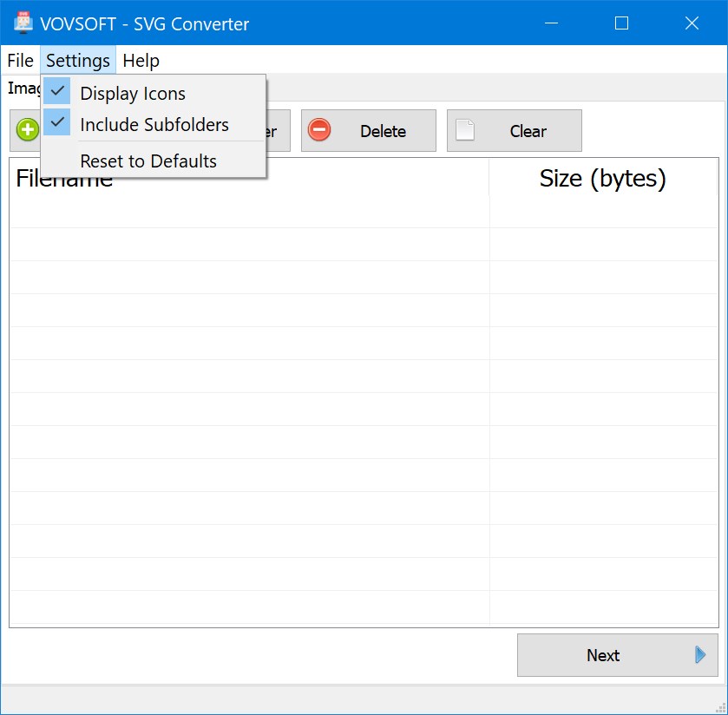The image size is (728, 715).
Task: Click Next to proceed to conversion options
Action: (603, 655)
